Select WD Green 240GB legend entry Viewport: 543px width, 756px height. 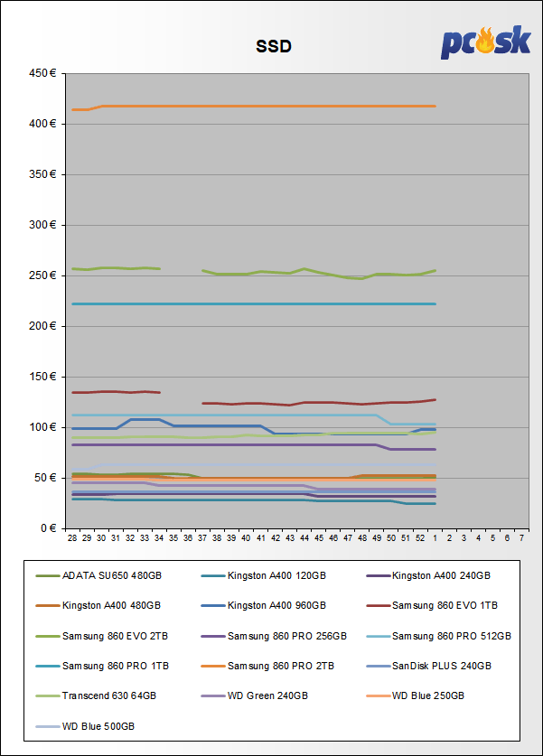(x=255, y=695)
